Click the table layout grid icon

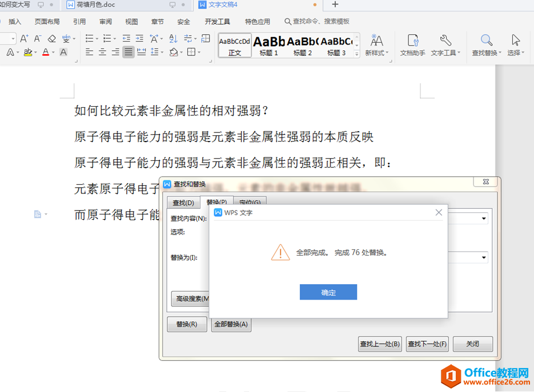point(206,38)
